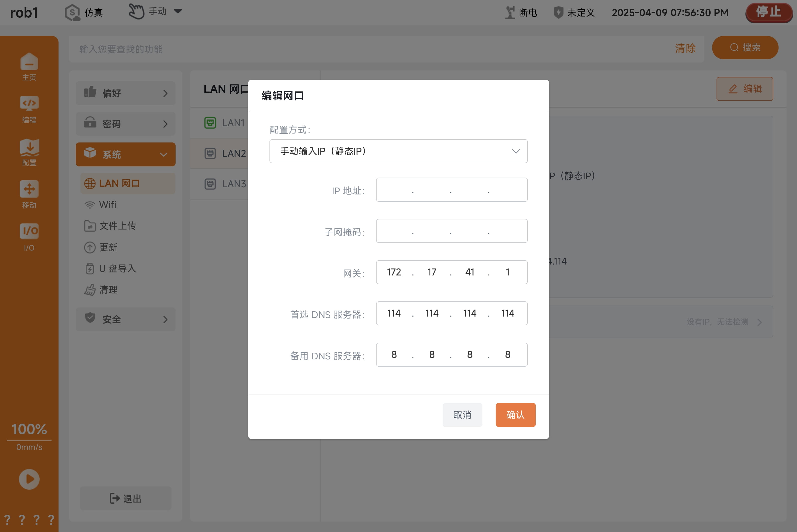Open the 手动 mode dropdown arrow
The image size is (797, 532).
pos(178,11)
